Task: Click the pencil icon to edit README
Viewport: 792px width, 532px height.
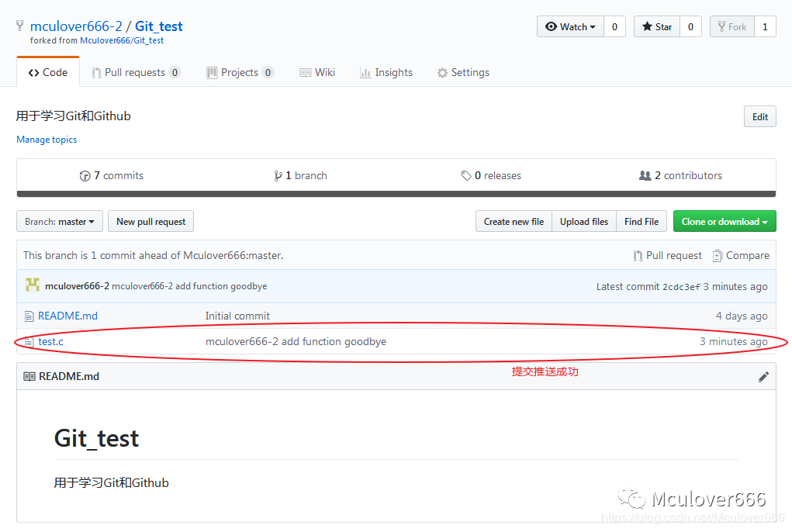Action: [x=763, y=377]
